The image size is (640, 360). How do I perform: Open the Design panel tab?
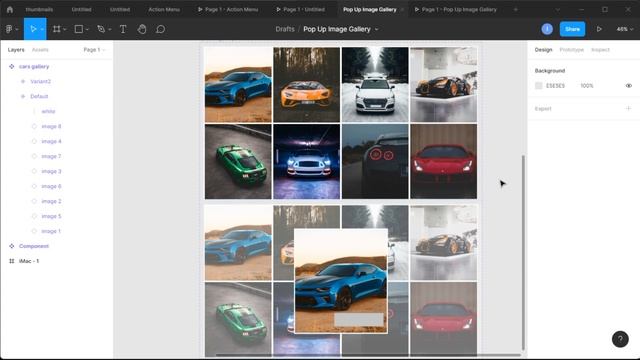tap(543, 50)
